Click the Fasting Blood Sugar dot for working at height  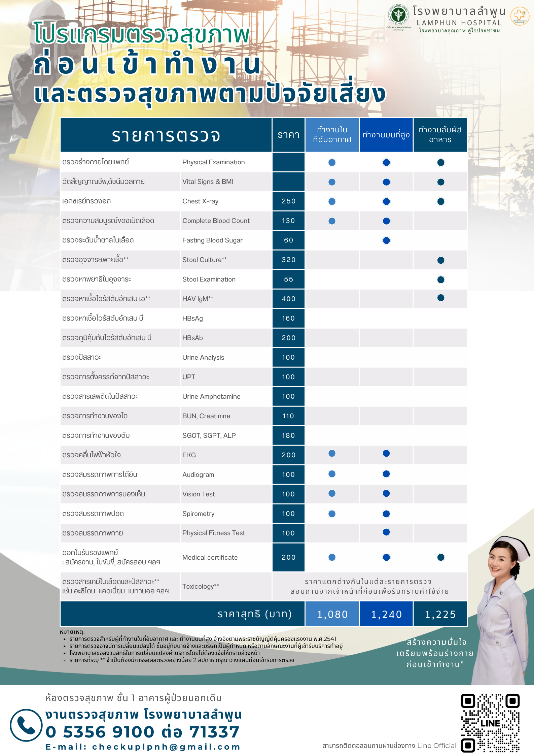tap(386, 240)
